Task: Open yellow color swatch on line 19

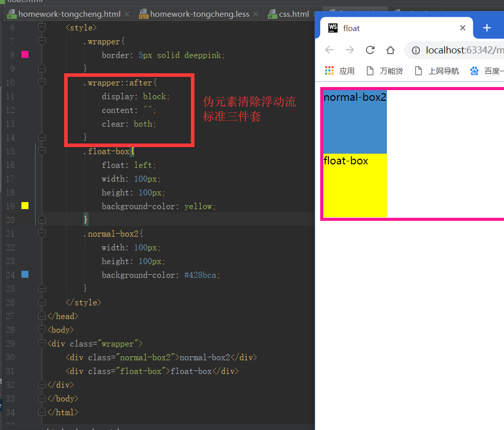Action: click(x=25, y=206)
